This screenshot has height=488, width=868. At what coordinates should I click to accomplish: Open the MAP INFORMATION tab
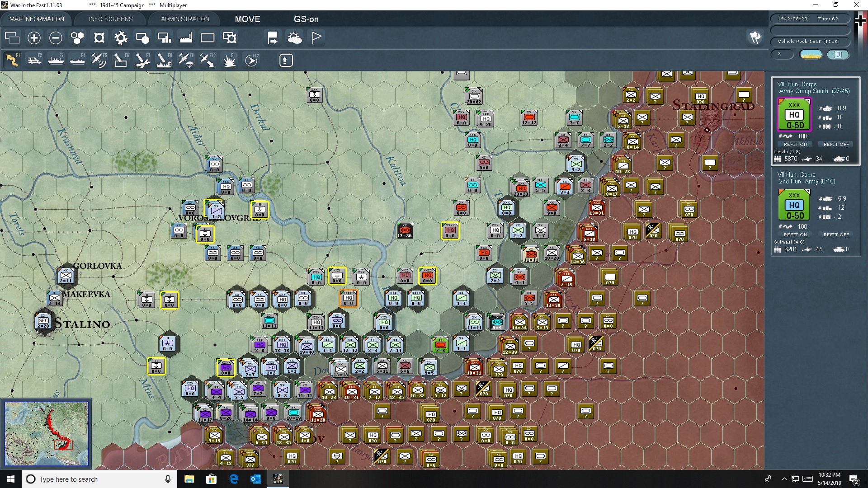pyautogui.click(x=37, y=19)
